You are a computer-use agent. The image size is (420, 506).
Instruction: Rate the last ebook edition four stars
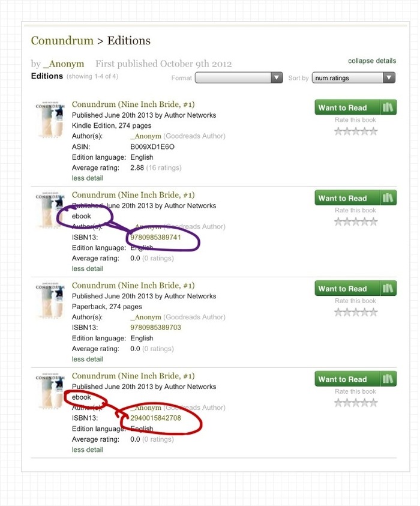pyautogui.click(x=365, y=403)
